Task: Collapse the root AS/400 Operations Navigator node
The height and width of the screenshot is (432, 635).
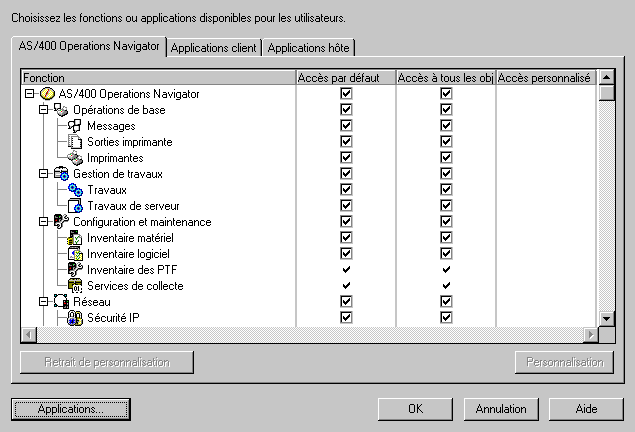Action: 30,94
